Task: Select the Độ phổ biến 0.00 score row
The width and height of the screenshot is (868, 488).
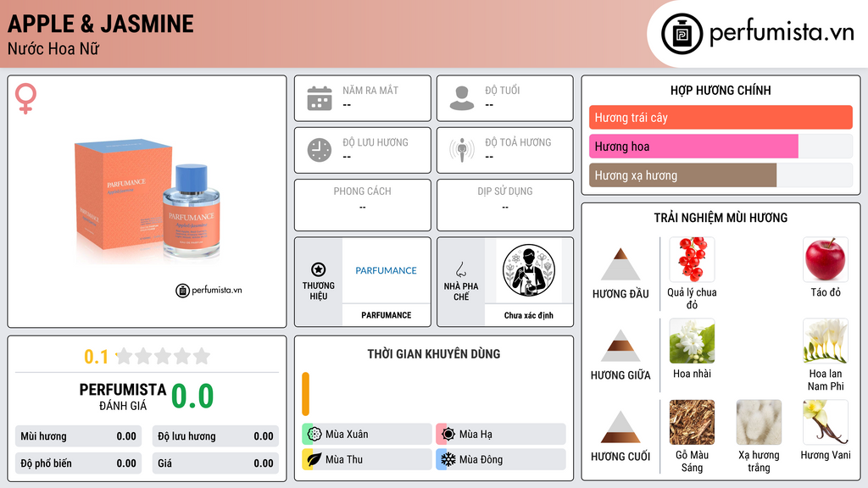Action: tap(78, 463)
